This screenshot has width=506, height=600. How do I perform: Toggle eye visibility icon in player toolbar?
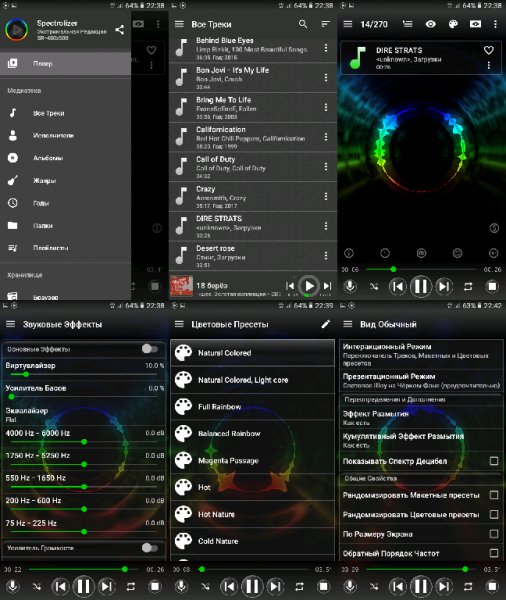(x=431, y=24)
